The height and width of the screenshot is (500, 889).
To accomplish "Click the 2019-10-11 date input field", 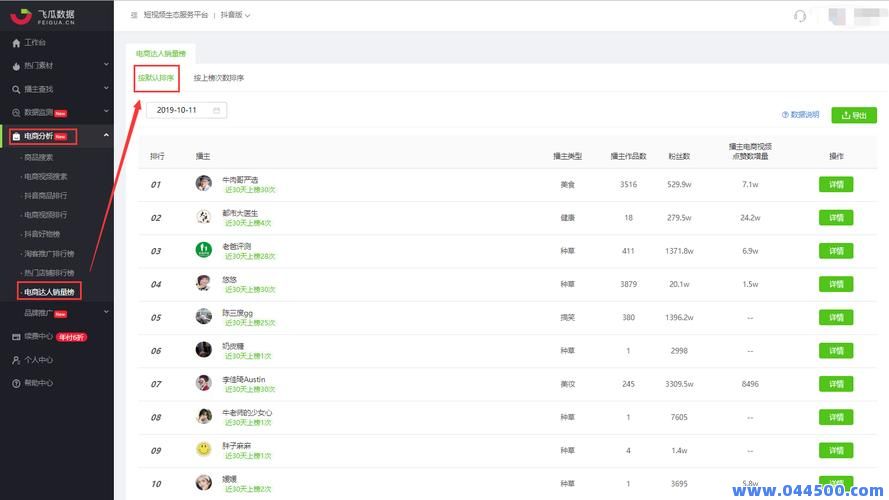I will [178, 110].
